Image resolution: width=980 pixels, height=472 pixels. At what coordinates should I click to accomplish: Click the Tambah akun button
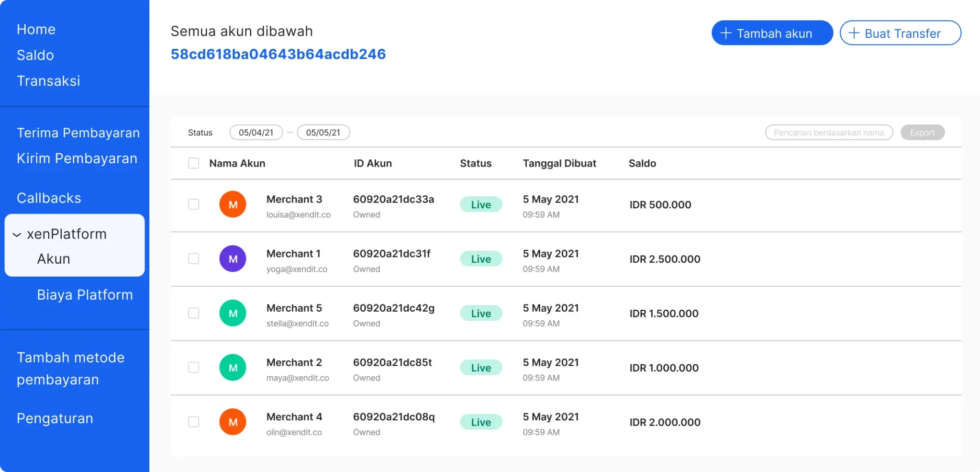[x=772, y=33]
